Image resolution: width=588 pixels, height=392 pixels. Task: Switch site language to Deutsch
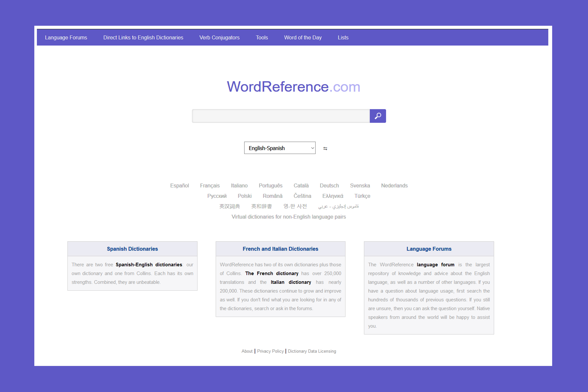click(329, 186)
